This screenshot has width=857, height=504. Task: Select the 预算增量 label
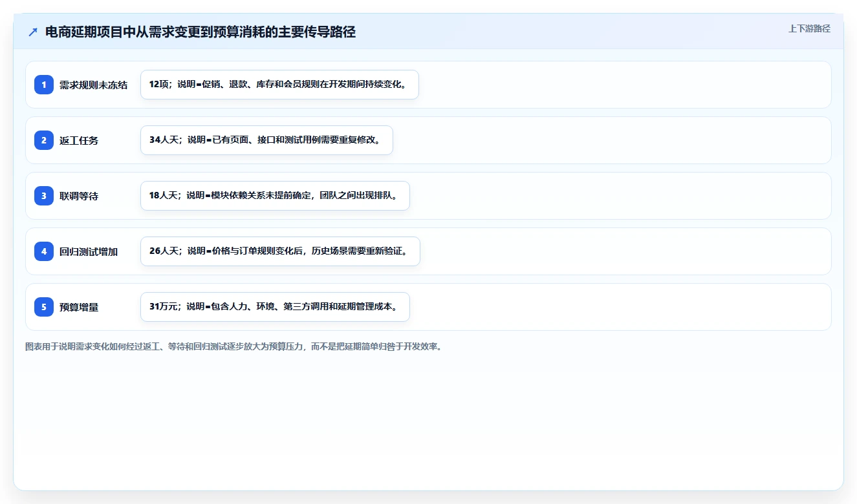(79, 307)
